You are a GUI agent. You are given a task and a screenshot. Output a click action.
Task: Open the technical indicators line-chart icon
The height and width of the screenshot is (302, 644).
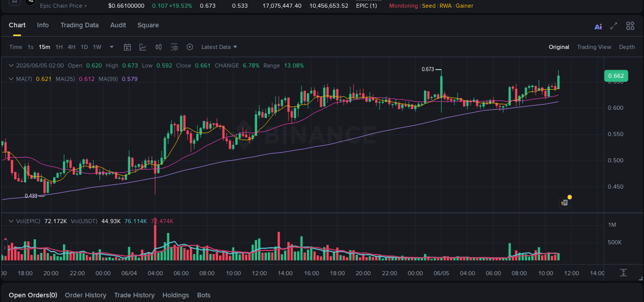(143, 47)
